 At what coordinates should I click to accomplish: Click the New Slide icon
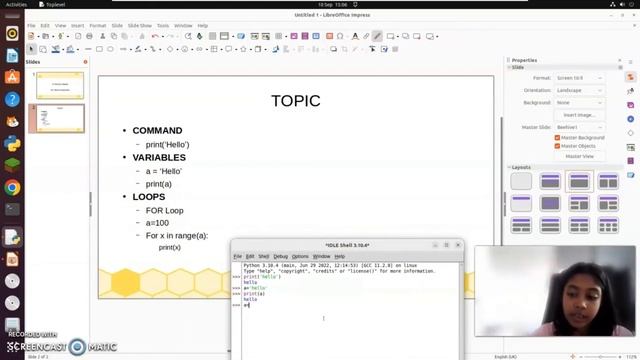(390, 36)
